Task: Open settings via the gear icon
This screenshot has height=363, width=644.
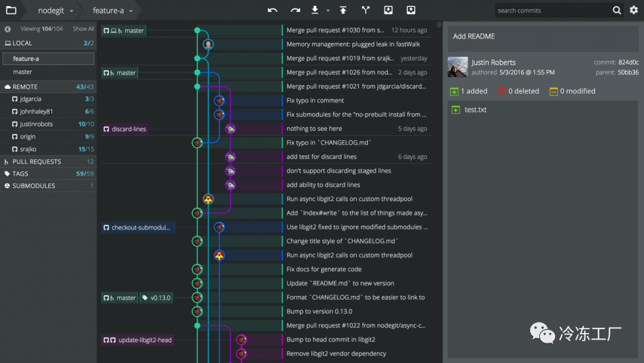Action: 633,10
